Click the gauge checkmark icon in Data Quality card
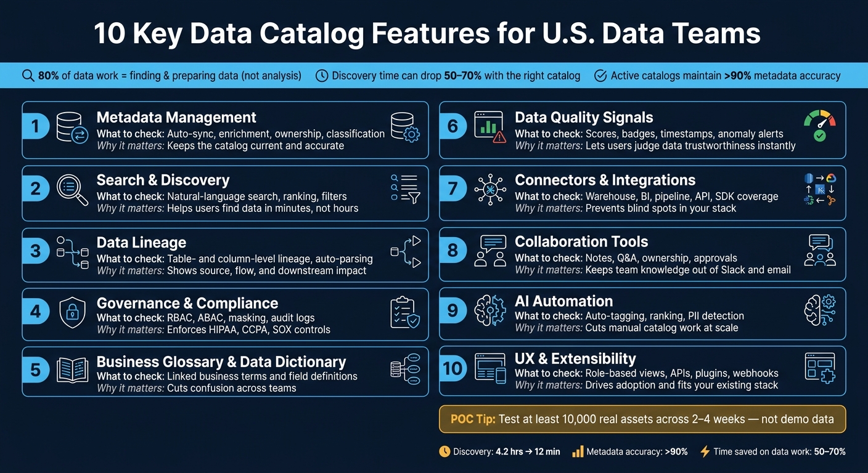This screenshot has height=473, width=868. click(820, 126)
